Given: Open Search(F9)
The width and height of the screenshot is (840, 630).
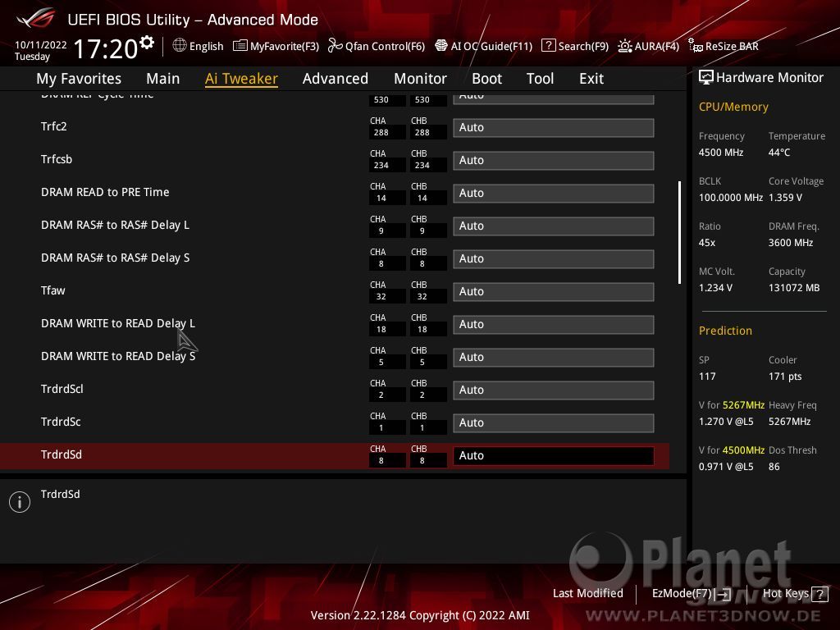Looking at the screenshot, I should point(575,46).
